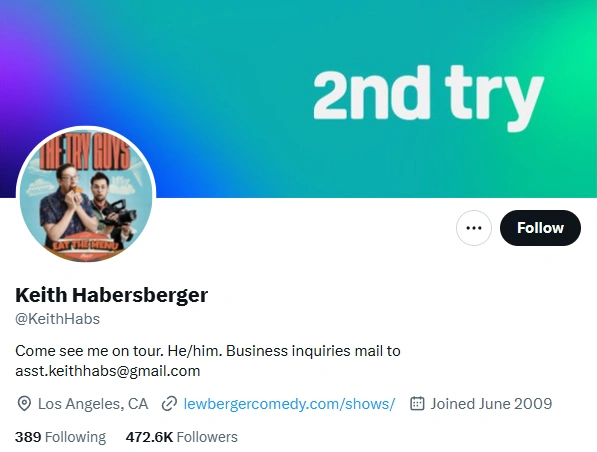Click the calendar icon beside Joined
Screen dimensions: 597x452
417,404
